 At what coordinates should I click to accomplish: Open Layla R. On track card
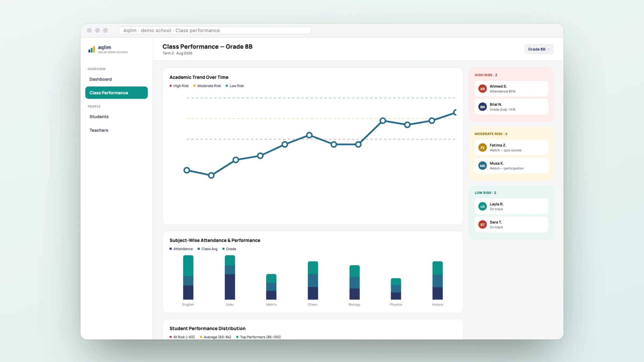click(x=511, y=206)
